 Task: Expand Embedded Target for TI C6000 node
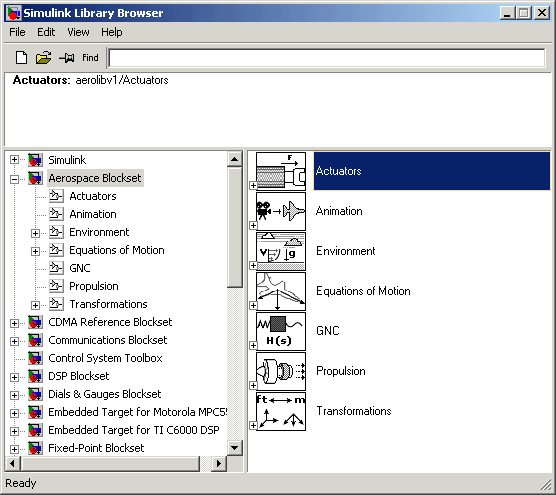click(14, 432)
